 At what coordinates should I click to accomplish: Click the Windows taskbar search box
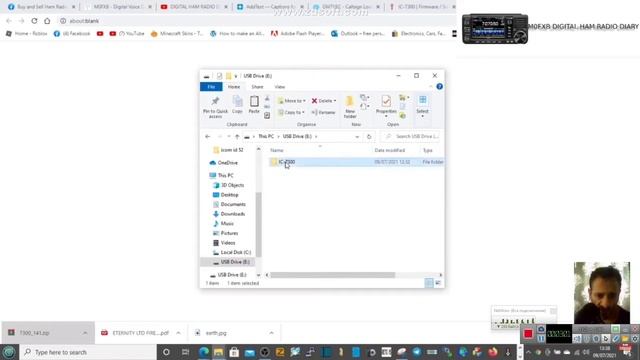[x=89, y=352]
